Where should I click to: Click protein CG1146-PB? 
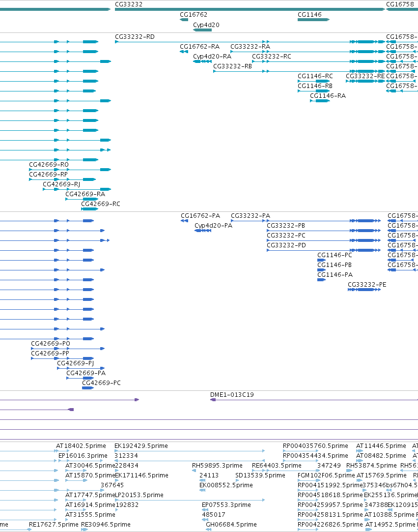[321, 270]
